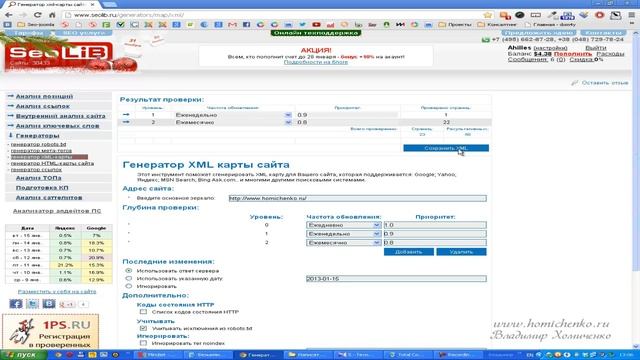Click 'Выйти' logout link

click(x=596, y=48)
